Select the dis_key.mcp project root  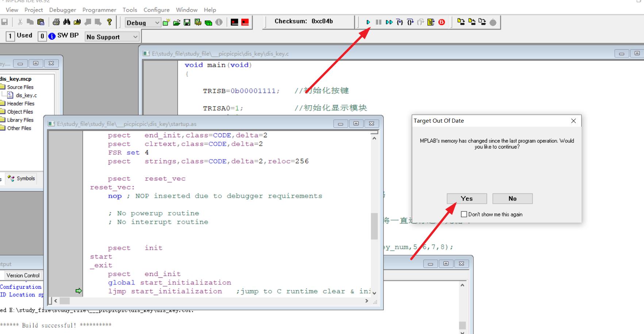pyautogui.click(x=16, y=79)
